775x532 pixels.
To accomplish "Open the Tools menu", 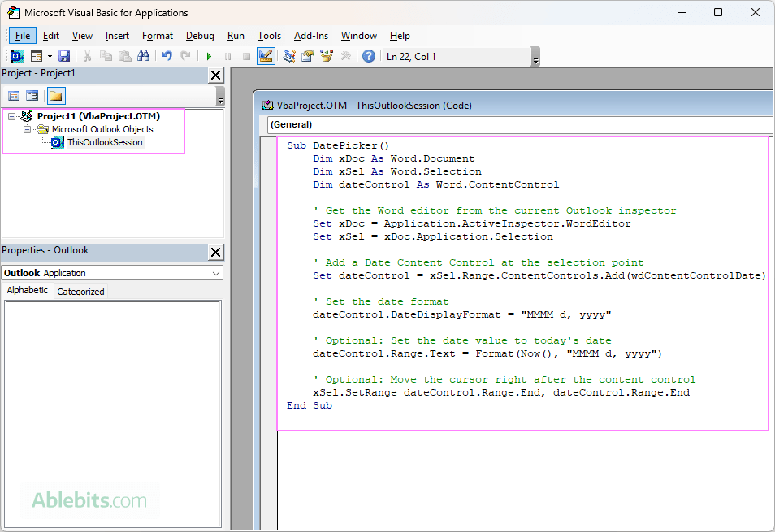I will pos(269,36).
